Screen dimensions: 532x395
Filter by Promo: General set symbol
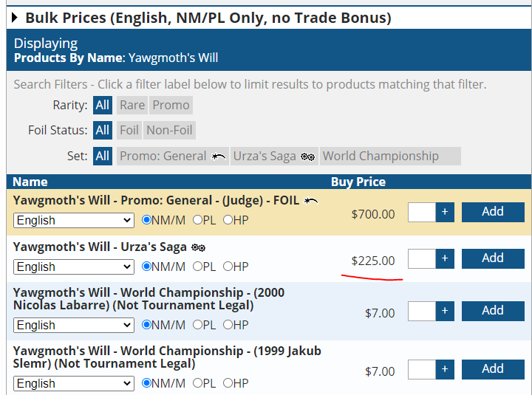tap(219, 157)
